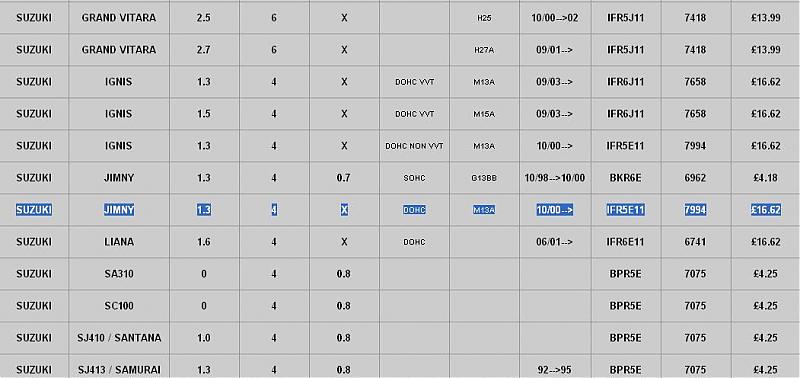Click £4.25 in the SJ410 / SANTANA row
Viewport: 800px width, 378px height.
point(766,338)
